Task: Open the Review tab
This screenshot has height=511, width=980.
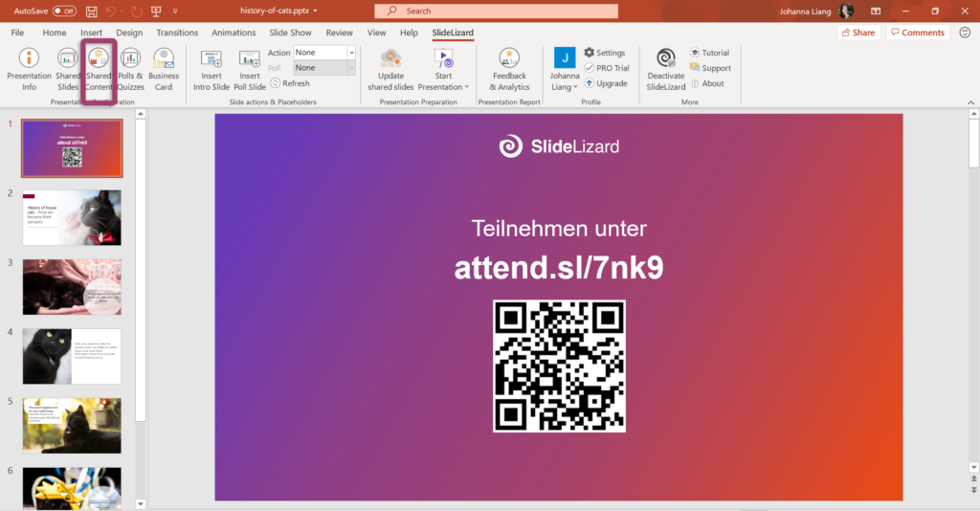Action: 339,33
